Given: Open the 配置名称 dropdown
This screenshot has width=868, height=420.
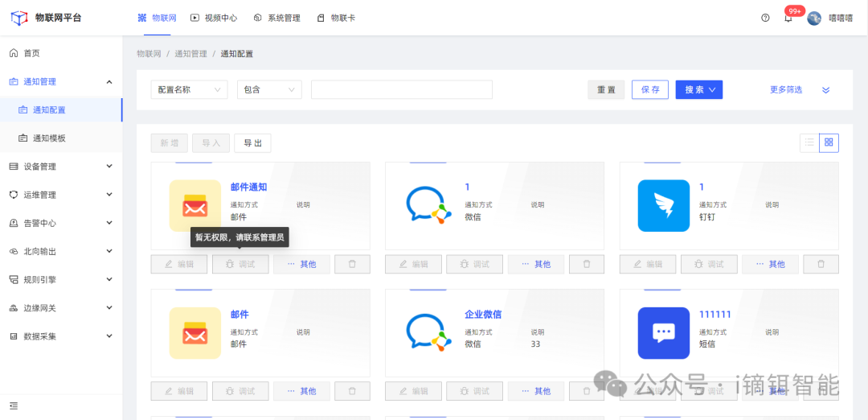Looking at the screenshot, I should click(189, 90).
